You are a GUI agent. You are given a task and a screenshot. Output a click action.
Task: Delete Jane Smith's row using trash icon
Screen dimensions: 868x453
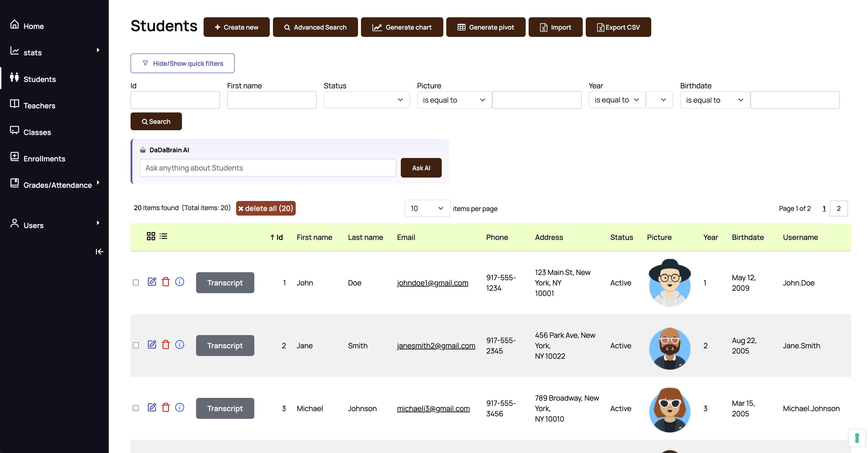coord(166,344)
